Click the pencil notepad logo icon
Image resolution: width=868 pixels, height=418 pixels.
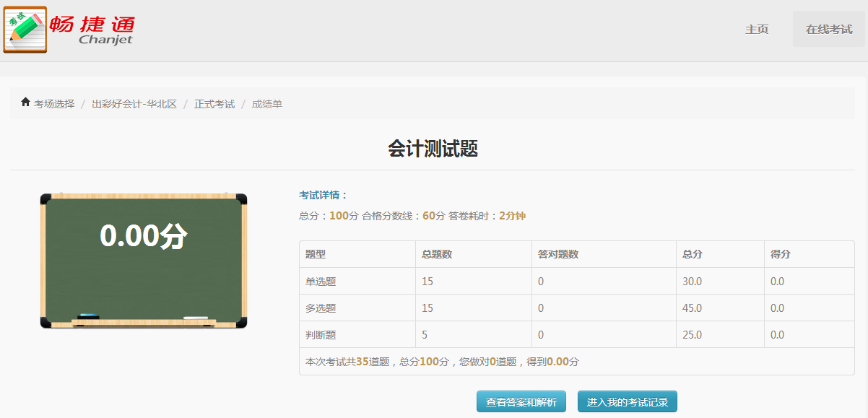(x=25, y=30)
